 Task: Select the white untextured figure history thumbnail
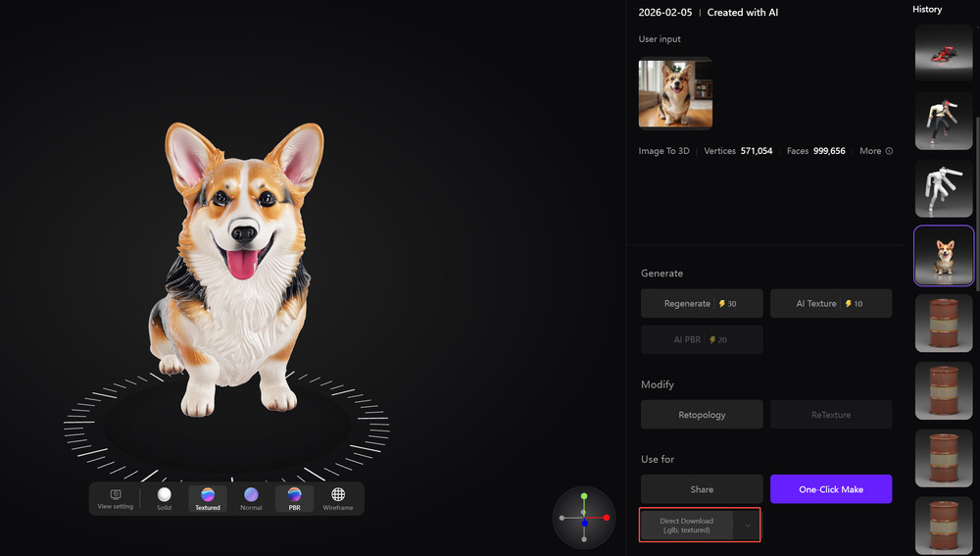click(944, 188)
